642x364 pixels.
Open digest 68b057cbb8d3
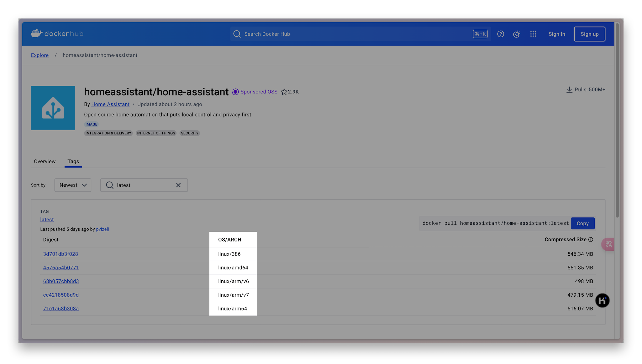[x=61, y=281]
